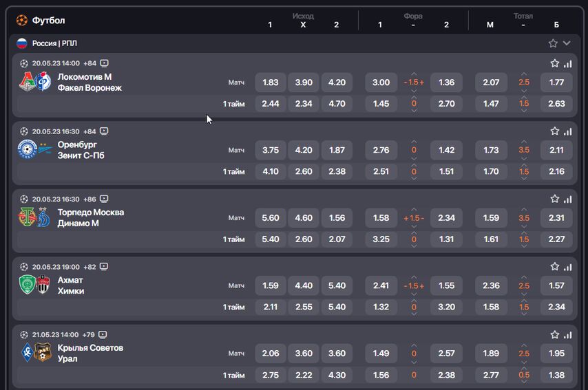588x390 pixels.
Task: Favorite the Торпедо Москва vs Динамо М match
Action: (555, 199)
